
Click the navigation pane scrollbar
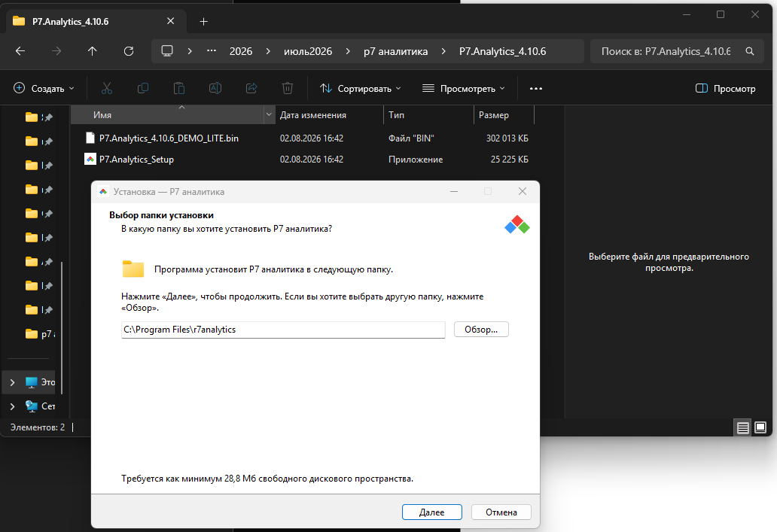pyautogui.click(x=62, y=328)
